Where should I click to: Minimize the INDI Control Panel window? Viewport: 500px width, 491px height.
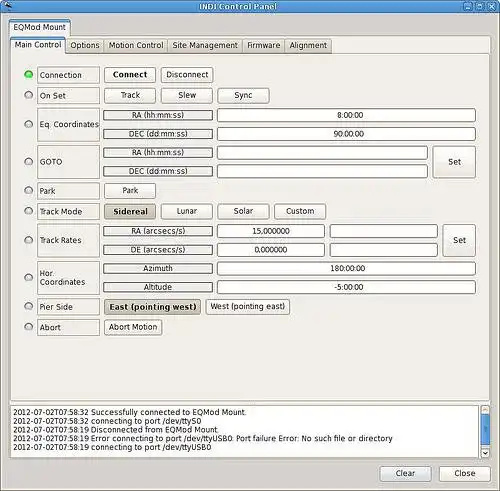[x=468, y=6]
